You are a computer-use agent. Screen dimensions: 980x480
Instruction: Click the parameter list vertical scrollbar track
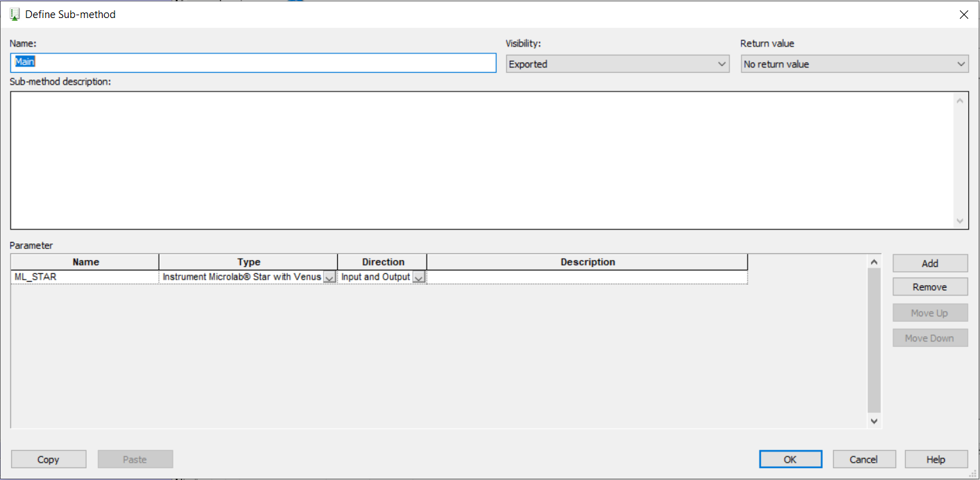point(874,341)
